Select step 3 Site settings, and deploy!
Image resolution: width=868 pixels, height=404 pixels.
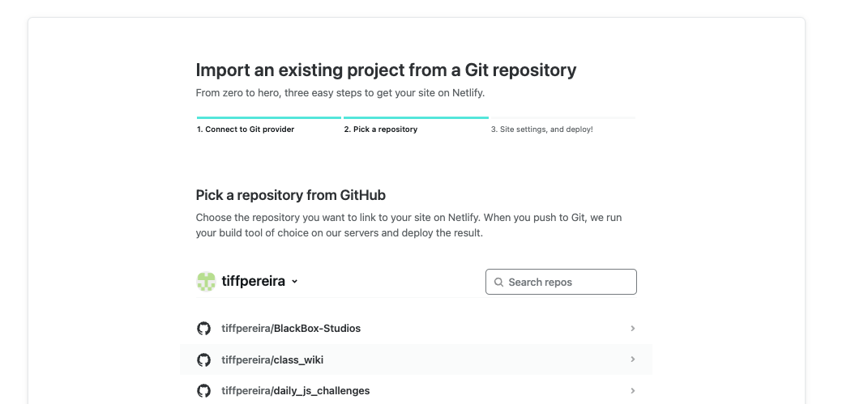click(542, 130)
